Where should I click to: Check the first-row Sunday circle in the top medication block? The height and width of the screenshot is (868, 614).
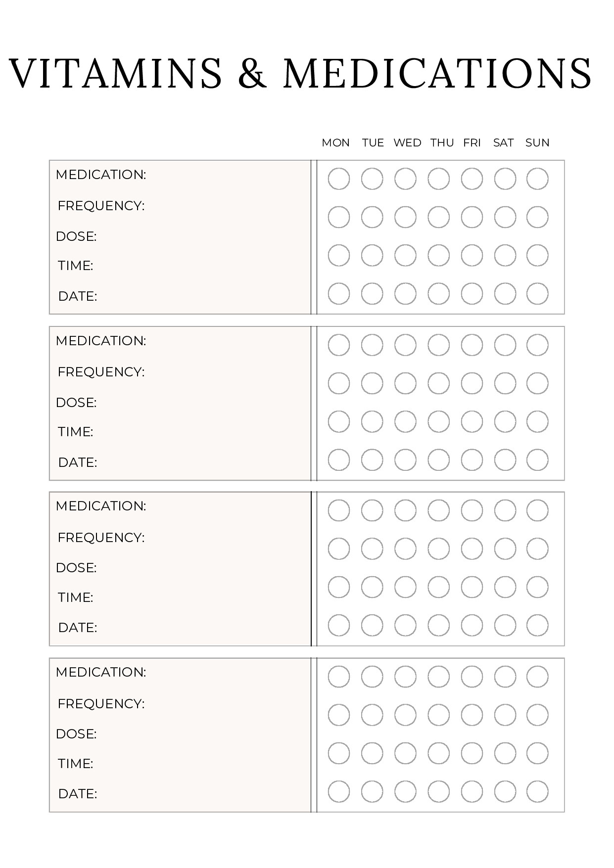tap(537, 179)
